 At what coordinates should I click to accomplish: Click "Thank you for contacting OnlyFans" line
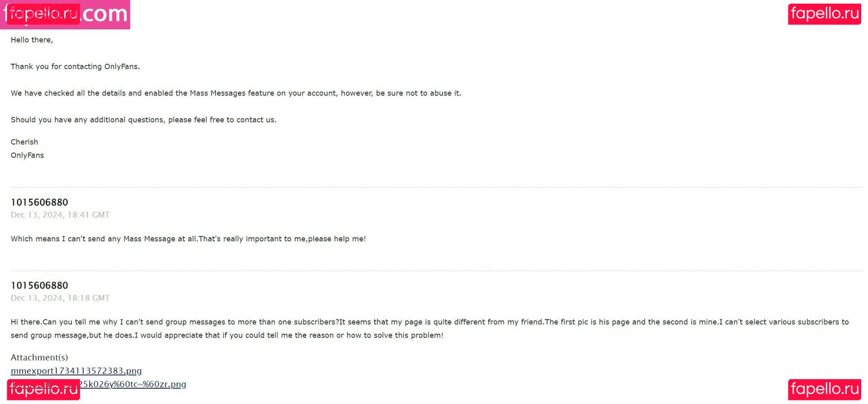75,67
